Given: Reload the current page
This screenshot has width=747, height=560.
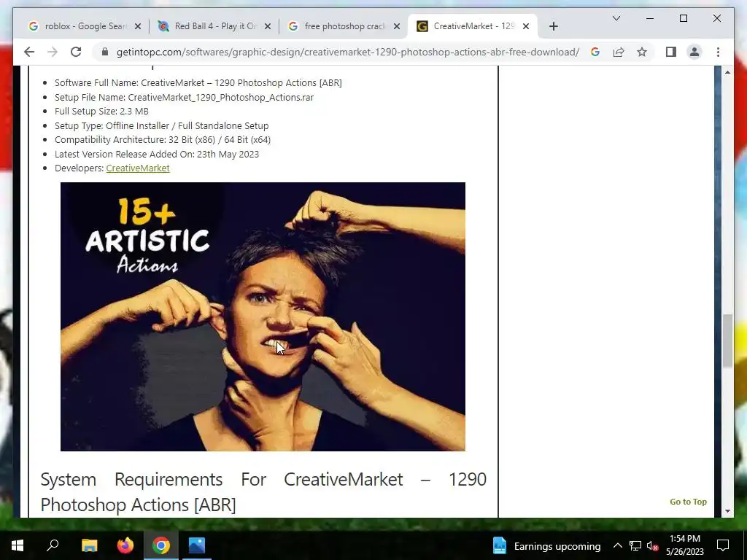Looking at the screenshot, I should point(76,52).
